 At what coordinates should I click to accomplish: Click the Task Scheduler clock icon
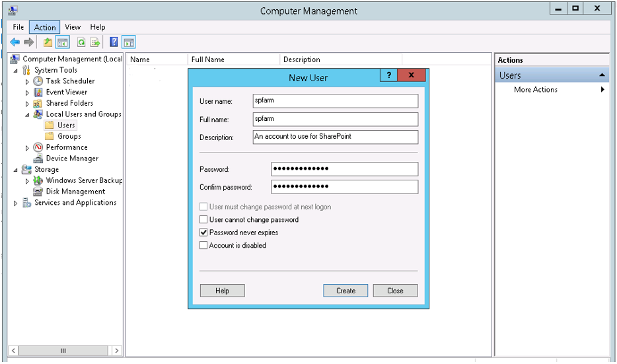tap(38, 81)
